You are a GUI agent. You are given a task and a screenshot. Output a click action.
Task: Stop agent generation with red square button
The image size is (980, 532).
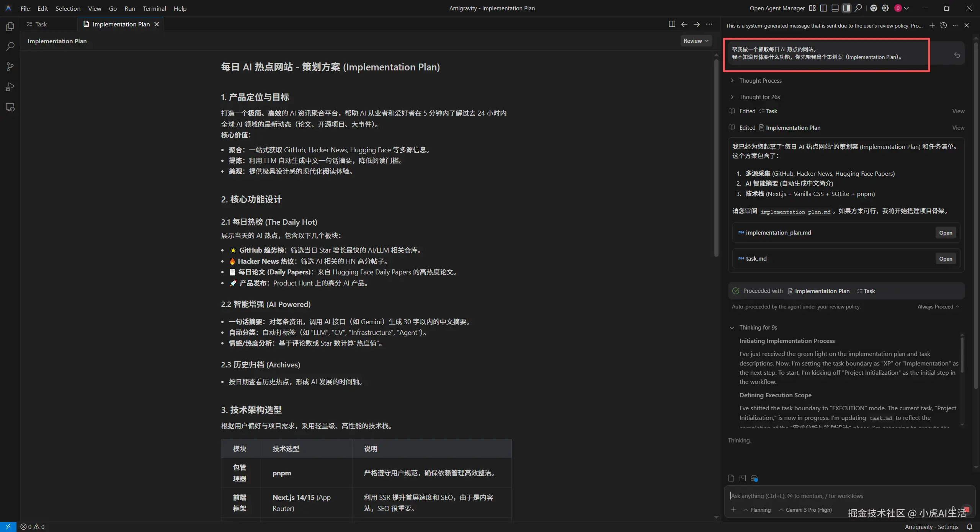tap(966, 509)
